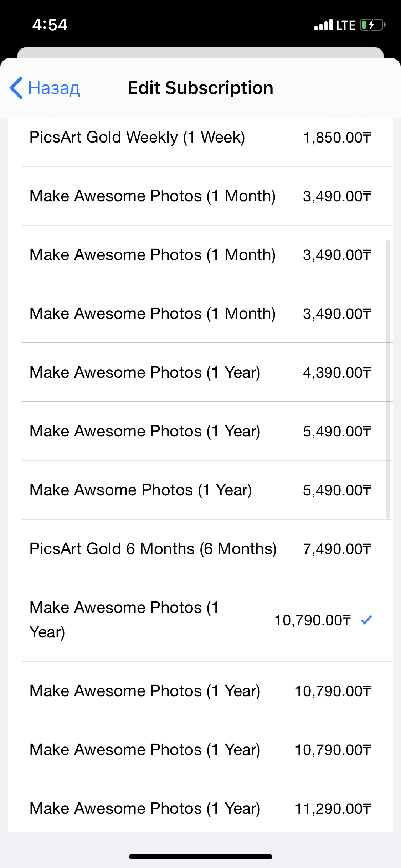
Task: Tap the 7,490.00₸ six-month price
Action: 337,549
